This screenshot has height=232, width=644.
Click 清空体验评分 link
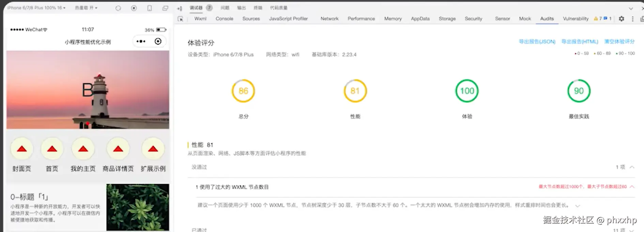[x=619, y=42]
